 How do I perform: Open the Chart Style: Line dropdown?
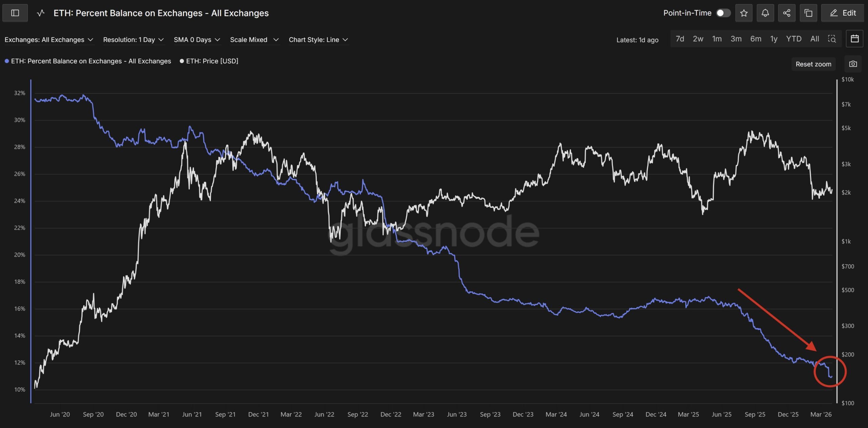pyautogui.click(x=318, y=39)
